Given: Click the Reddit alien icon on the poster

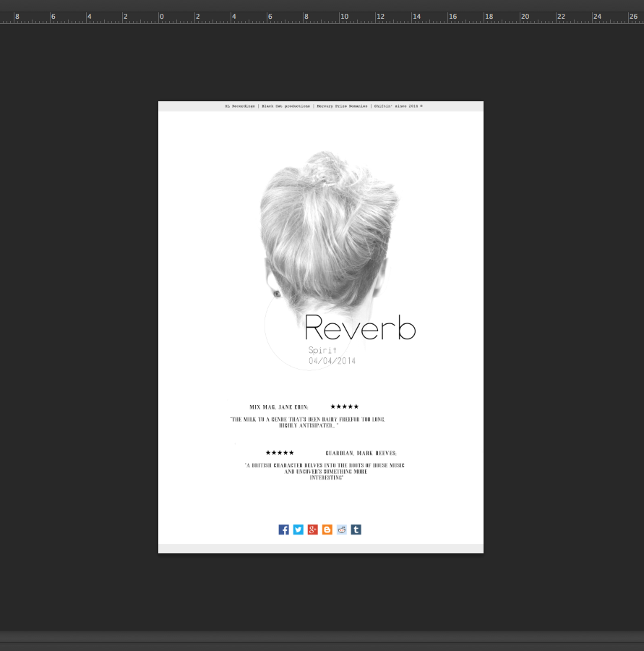Looking at the screenshot, I should (342, 529).
